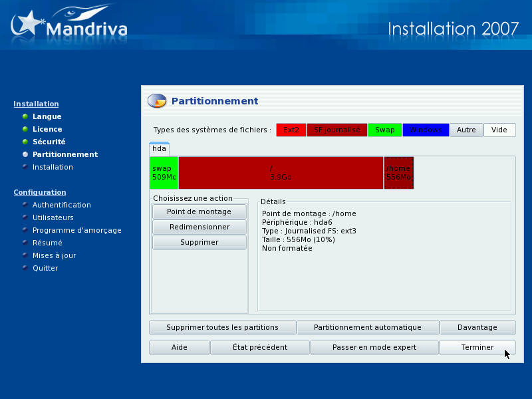The image size is (532, 399).
Task: Click Redimensionner to resize partition
Action: 199,227
